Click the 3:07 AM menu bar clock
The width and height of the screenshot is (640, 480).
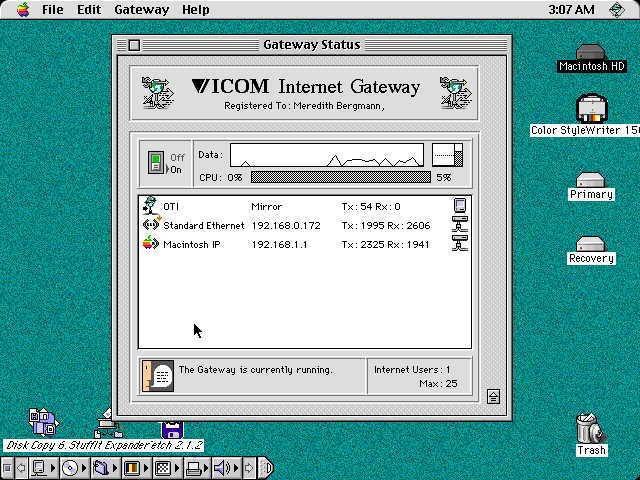[x=571, y=9]
